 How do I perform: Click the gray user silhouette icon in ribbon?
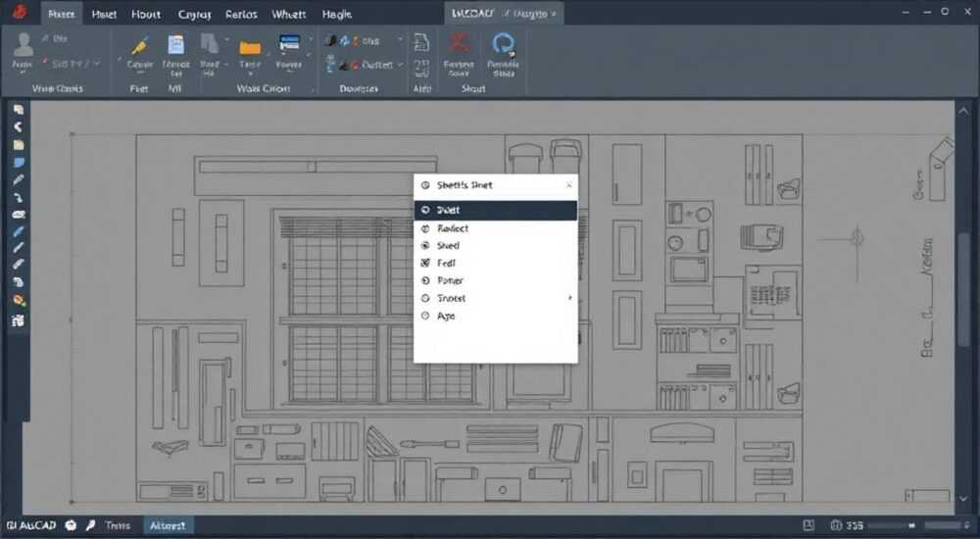coord(24,46)
